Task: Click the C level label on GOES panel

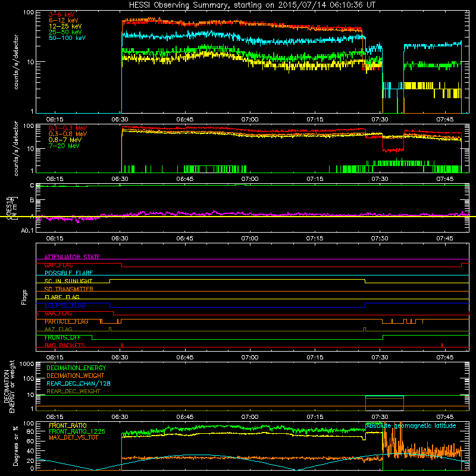Action: coord(32,186)
